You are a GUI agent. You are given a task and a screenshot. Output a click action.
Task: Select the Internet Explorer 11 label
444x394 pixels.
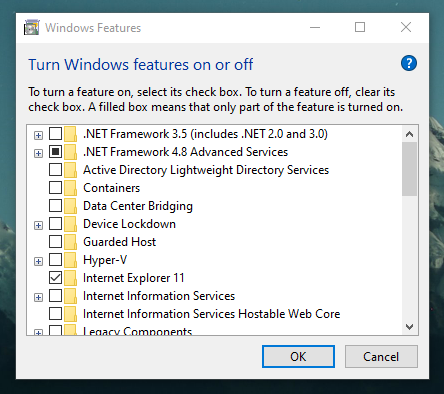click(134, 278)
